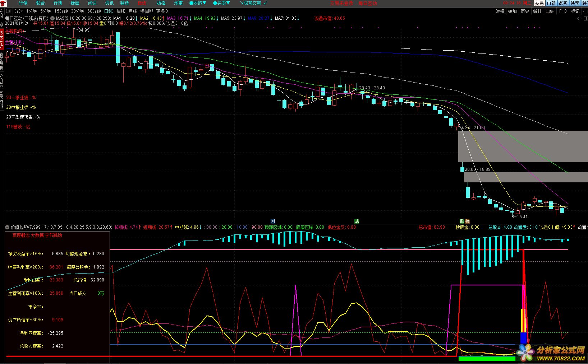The image size is (588, 364).
Task: Select the 多周期 multi-period tab
Action: tap(147, 11)
